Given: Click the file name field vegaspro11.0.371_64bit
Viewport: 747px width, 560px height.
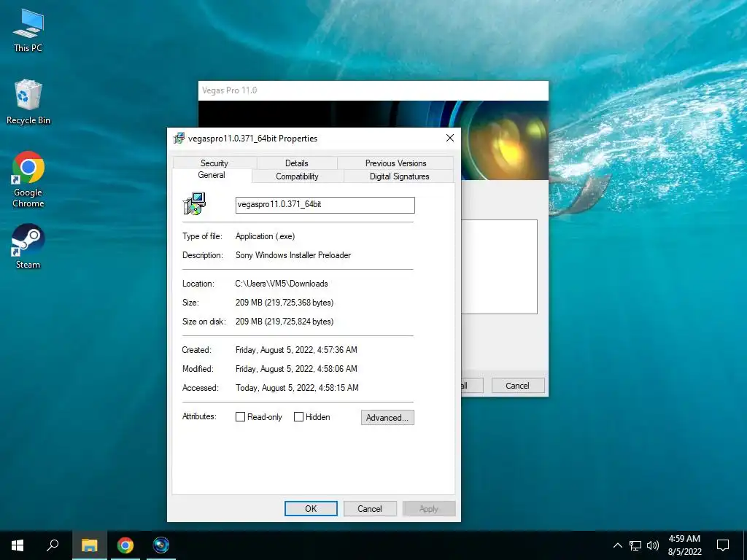Looking at the screenshot, I should click(x=325, y=205).
